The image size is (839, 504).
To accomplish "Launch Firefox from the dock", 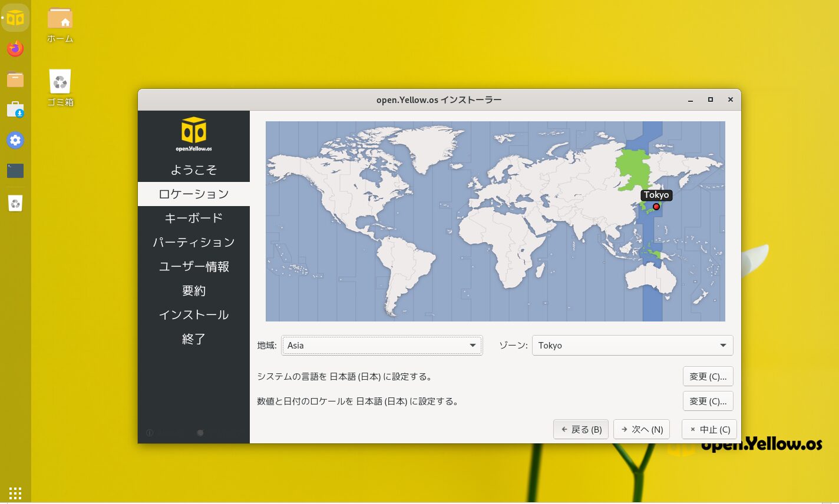I will [x=15, y=48].
